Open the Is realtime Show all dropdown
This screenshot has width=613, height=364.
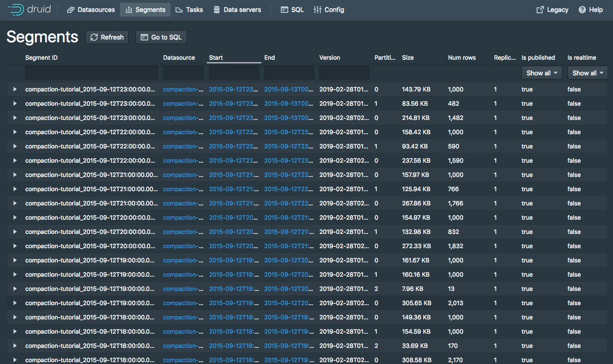click(587, 73)
